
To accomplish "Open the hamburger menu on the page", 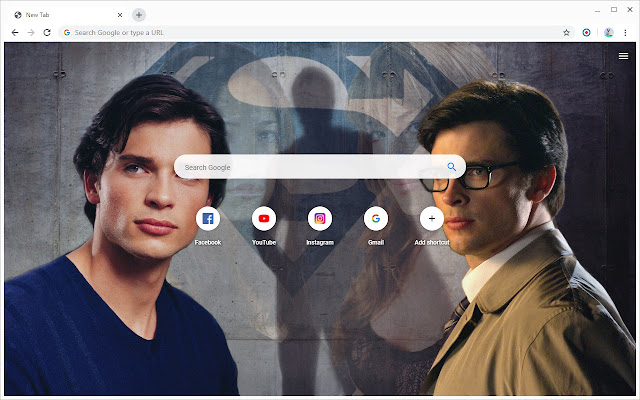I will click(623, 56).
